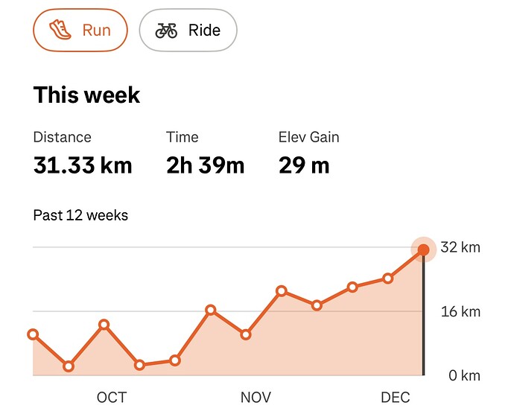
Task: Click the third week's data point
Action: coord(104,325)
